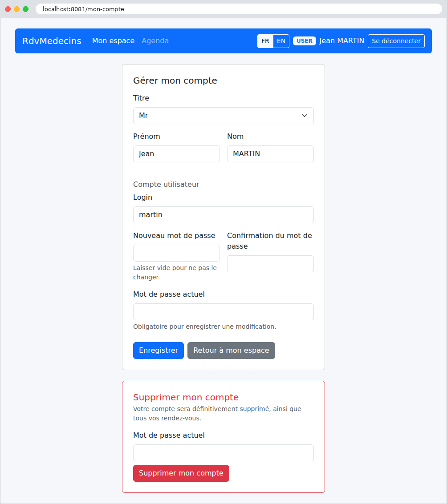The width and height of the screenshot is (447, 504).
Task: Open the Agenda menu item
Action: pyautogui.click(x=155, y=41)
